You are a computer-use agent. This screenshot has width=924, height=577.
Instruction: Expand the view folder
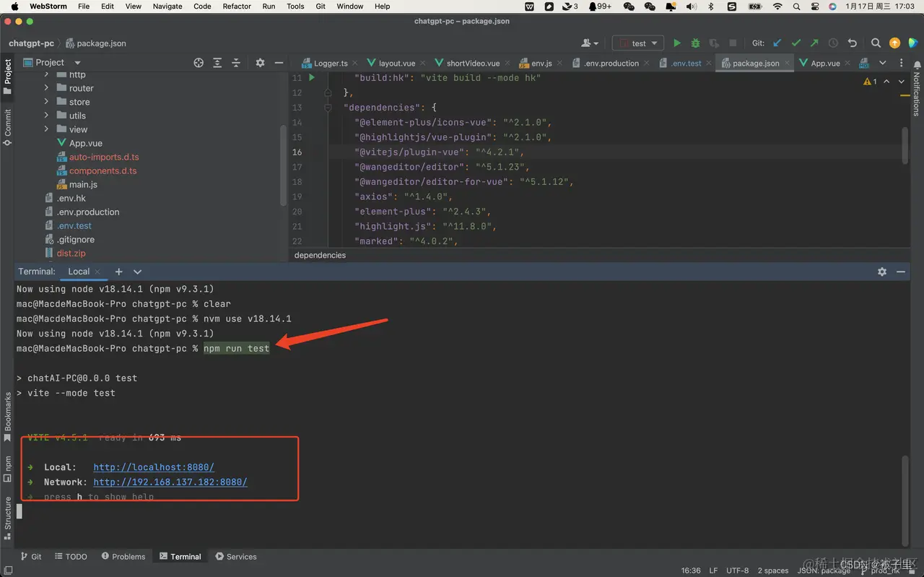pyautogui.click(x=46, y=129)
